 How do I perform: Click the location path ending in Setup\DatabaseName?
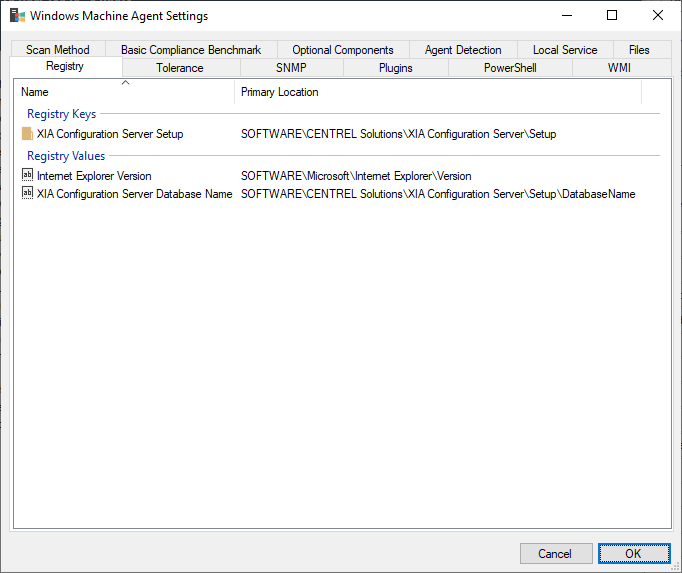[x=438, y=194]
